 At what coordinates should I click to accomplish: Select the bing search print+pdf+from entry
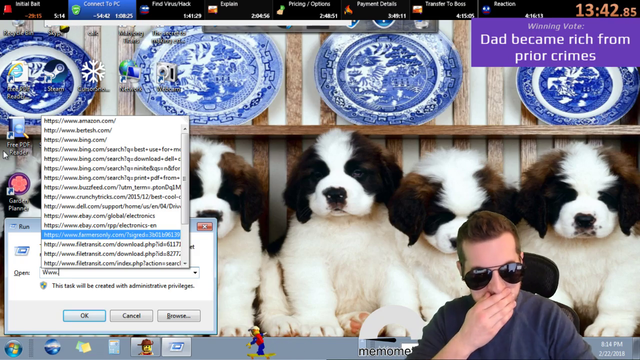(111, 178)
